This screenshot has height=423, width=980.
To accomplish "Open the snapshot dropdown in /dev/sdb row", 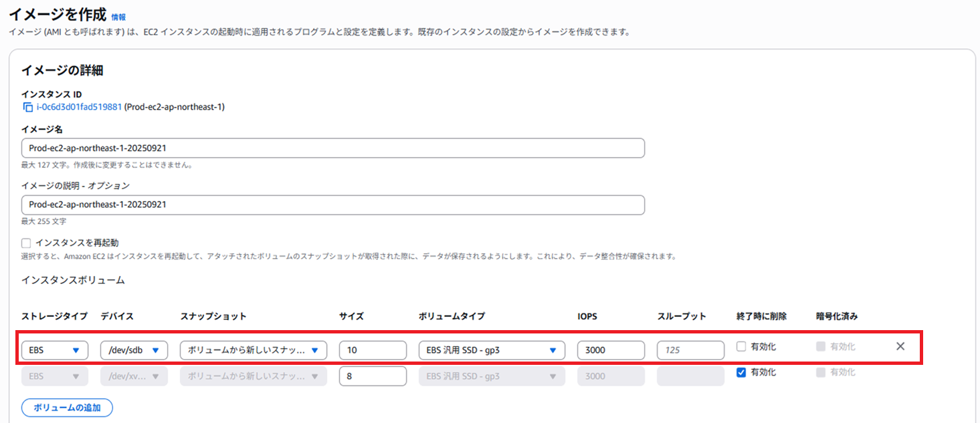I will click(x=254, y=350).
